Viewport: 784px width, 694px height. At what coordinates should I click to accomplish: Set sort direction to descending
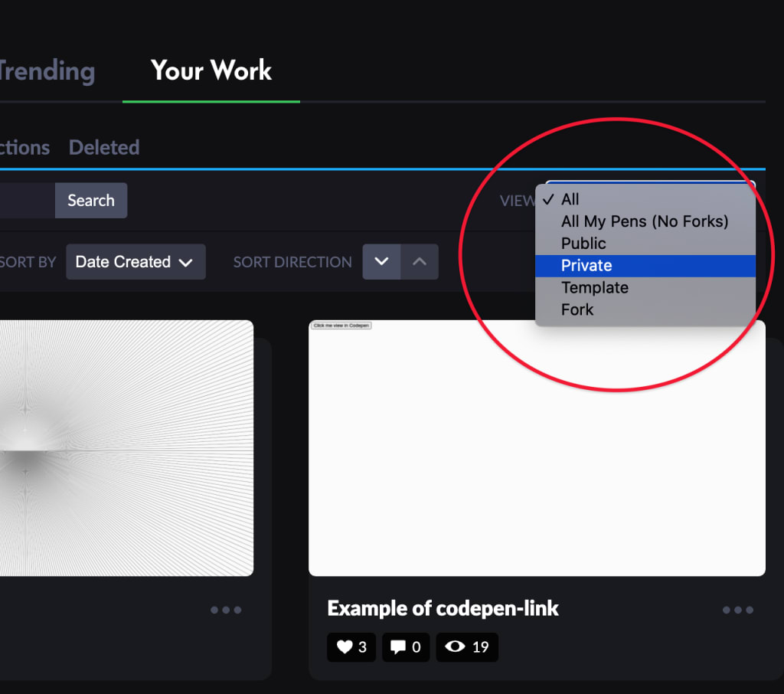click(x=381, y=262)
